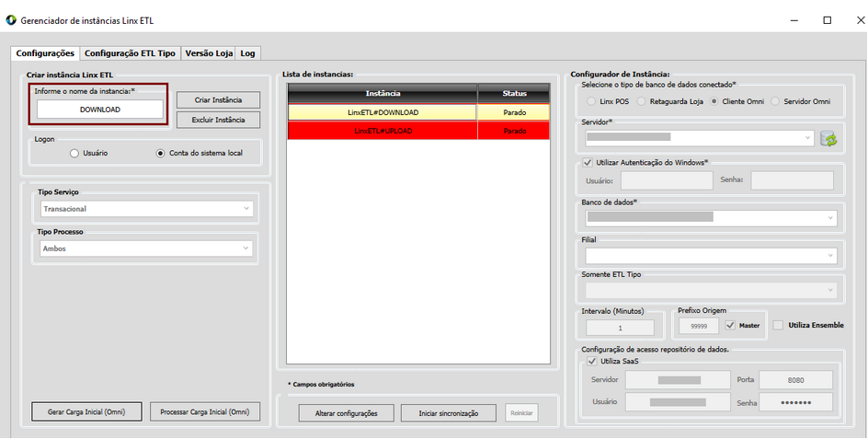Click the Porta field showing 8080
This screenshot has width=868, height=439.
tap(795, 380)
